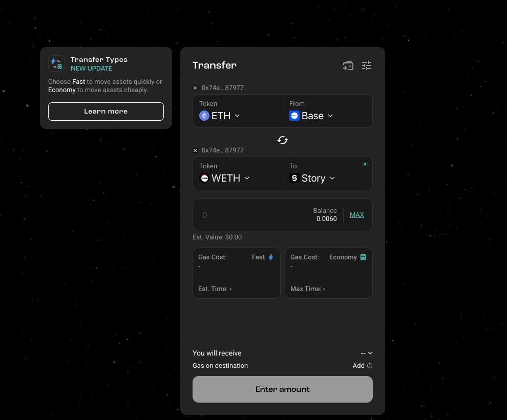
Task: Select the Fast transfer option card
Action: click(237, 273)
